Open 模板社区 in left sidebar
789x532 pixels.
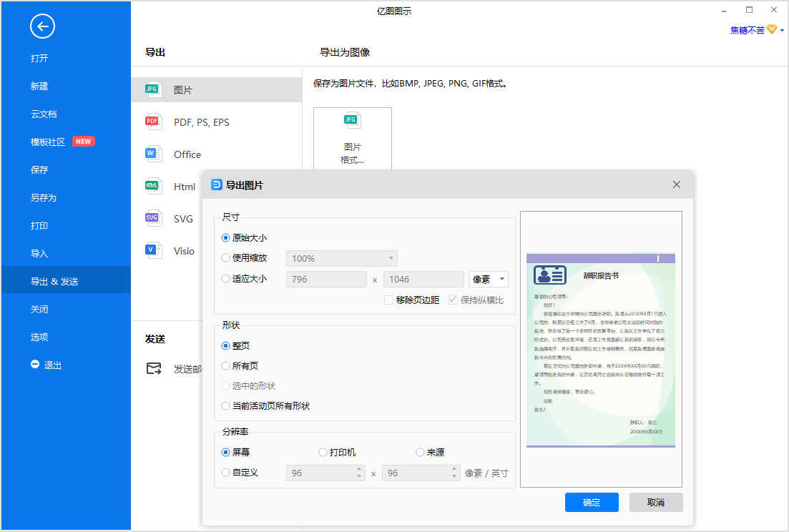48,142
